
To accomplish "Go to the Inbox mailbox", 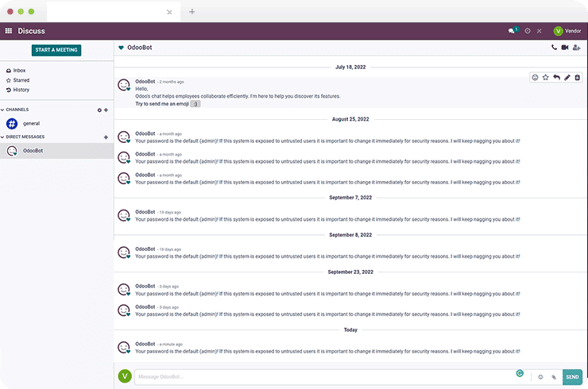I will pyautogui.click(x=19, y=71).
